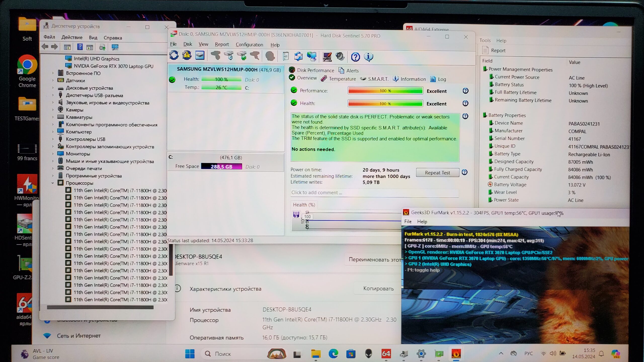
Task: Click the save floppy icon near Health graph
Action: pos(296,214)
